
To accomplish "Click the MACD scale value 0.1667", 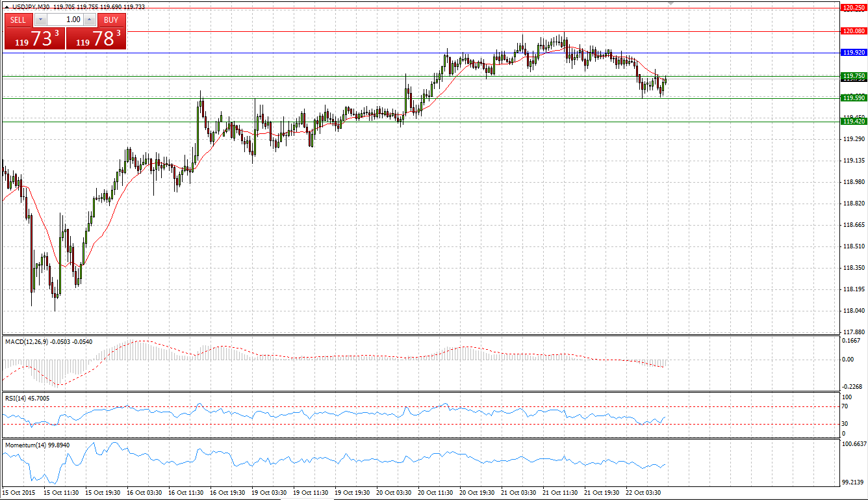I will (x=852, y=341).
